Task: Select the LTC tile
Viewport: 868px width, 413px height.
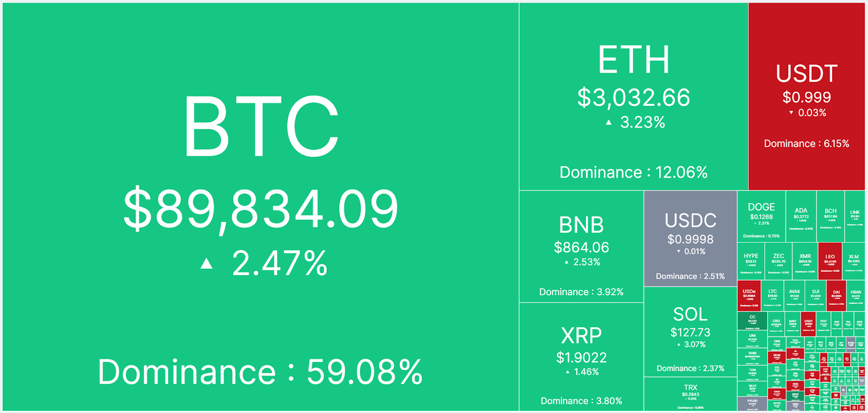Action: click(x=772, y=296)
